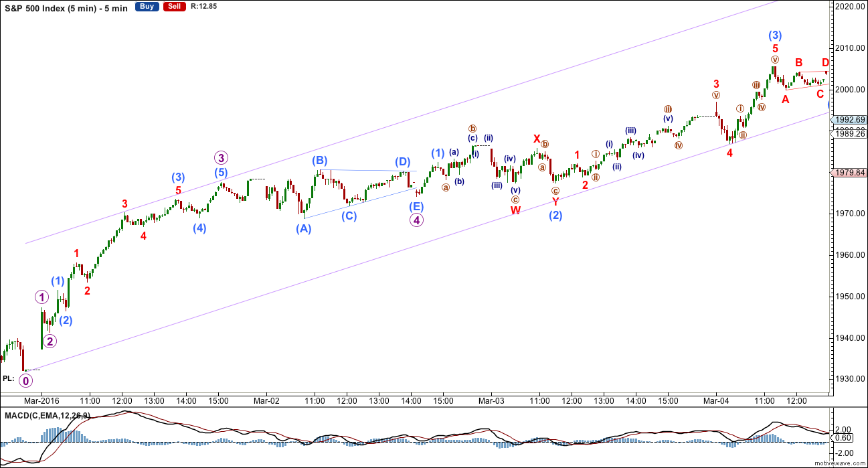Select the blue (A) triangle wave label
The width and height of the screenshot is (868, 468).
[304, 228]
